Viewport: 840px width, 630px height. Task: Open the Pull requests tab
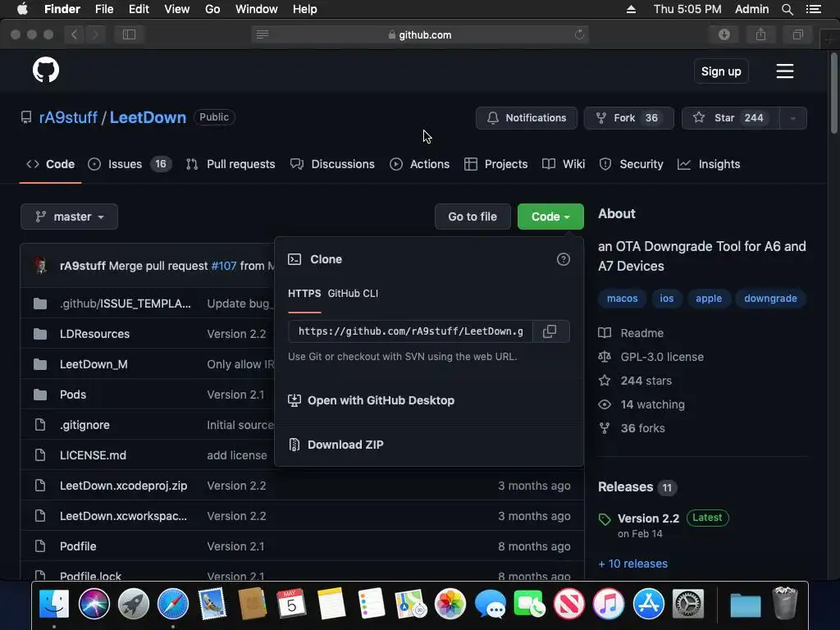[231, 164]
